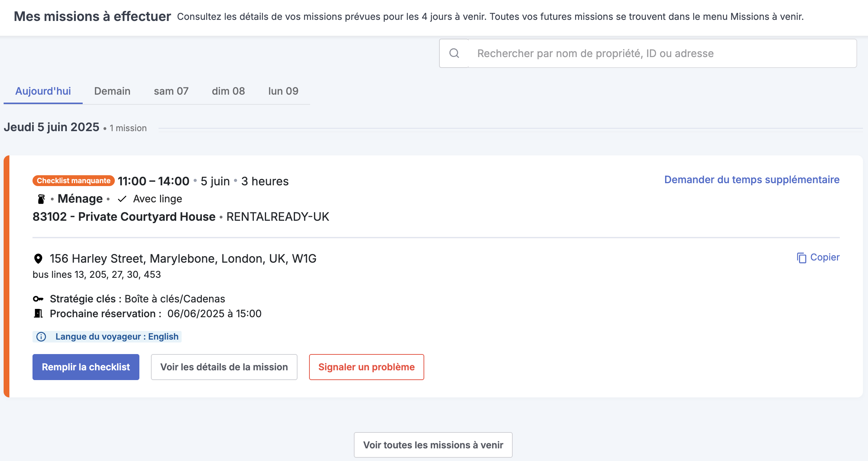The image size is (868, 461).
Task: Click Remplir la checklist button
Action: [x=86, y=367]
